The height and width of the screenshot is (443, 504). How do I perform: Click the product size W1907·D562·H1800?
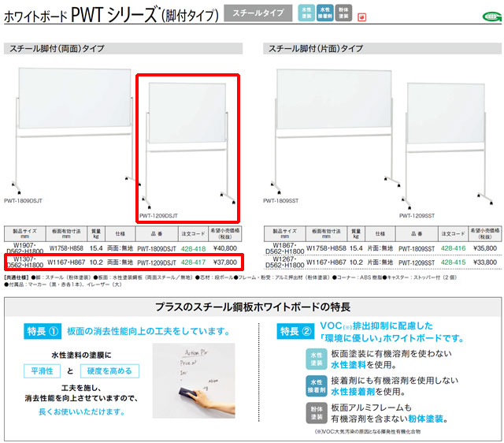(x=24, y=248)
